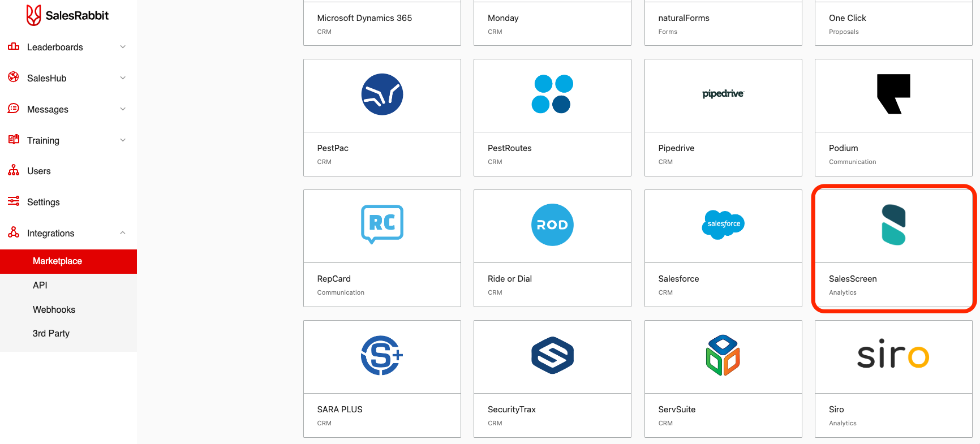Open the Webhooks submenu item
Viewport: 980px width, 444px height.
tap(68, 310)
